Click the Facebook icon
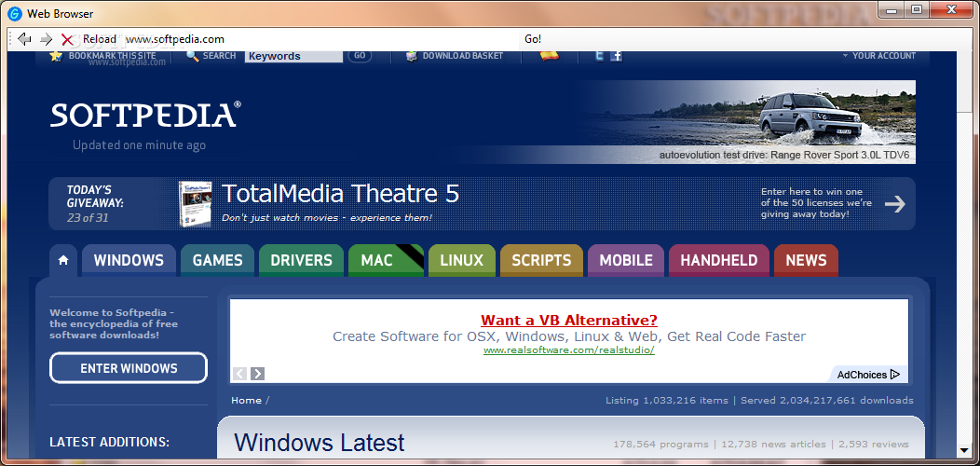The height and width of the screenshot is (466, 980). [x=617, y=56]
